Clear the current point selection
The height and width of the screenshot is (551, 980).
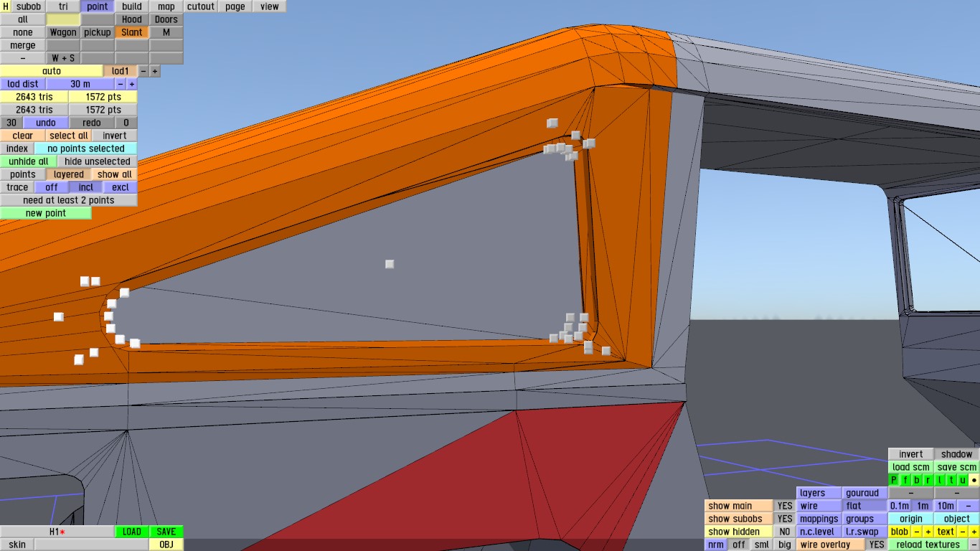[x=23, y=136]
